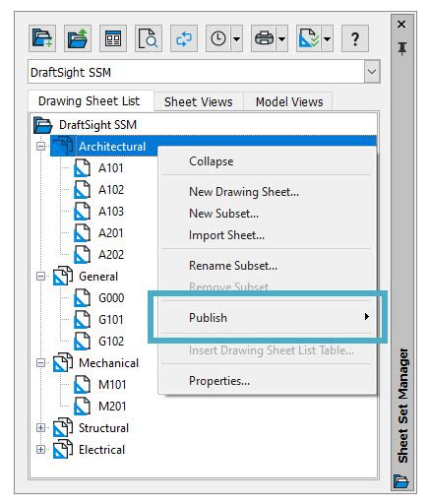The height and width of the screenshot is (504, 429).
Task: Click the General subset icon
Action: click(x=63, y=276)
